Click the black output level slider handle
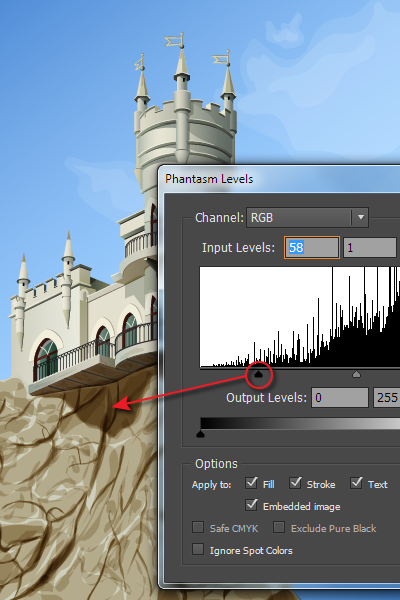This screenshot has height=600, width=400. [200, 434]
